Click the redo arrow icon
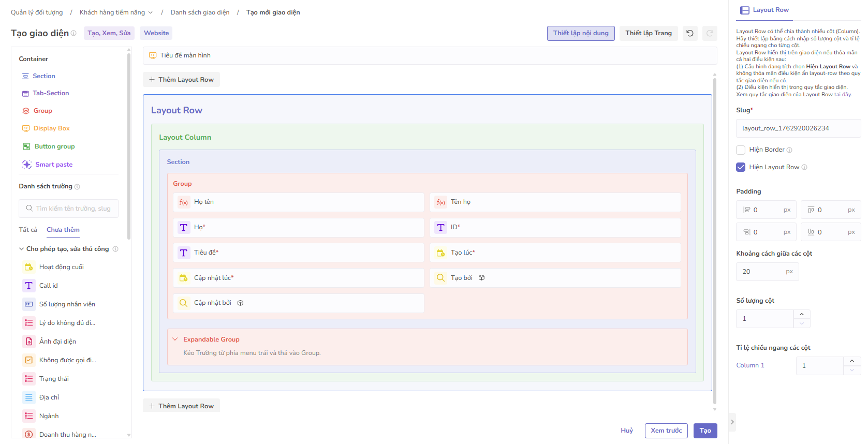868x444 pixels. (x=710, y=33)
